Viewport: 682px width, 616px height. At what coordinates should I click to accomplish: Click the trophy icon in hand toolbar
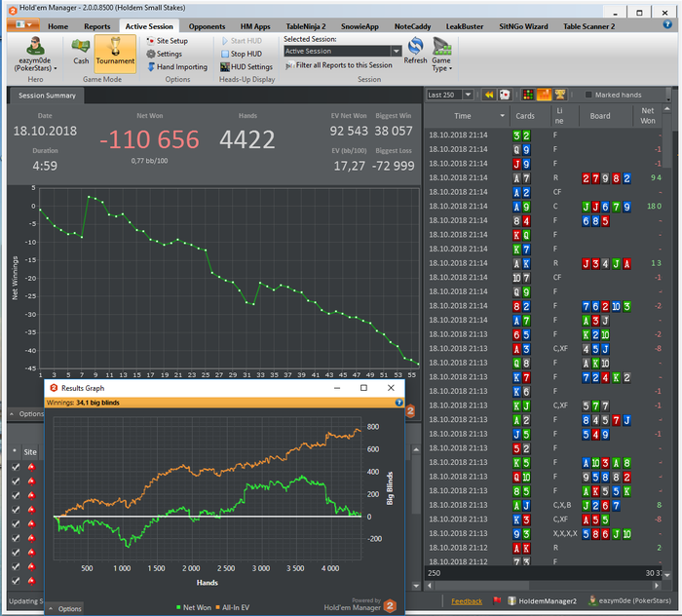tap(560, 95)
